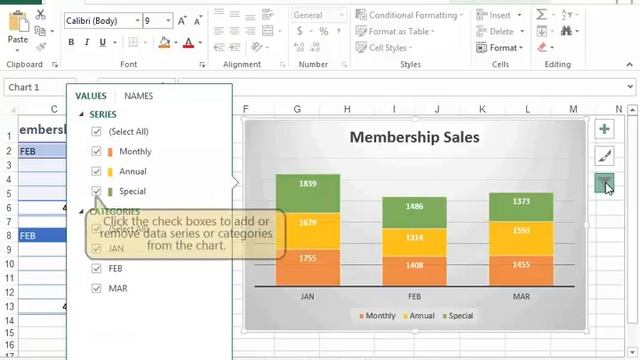Uncheck the FEB category checkbox
The width and height of the screenshot is (640, 360).
[x=96, y=268]
